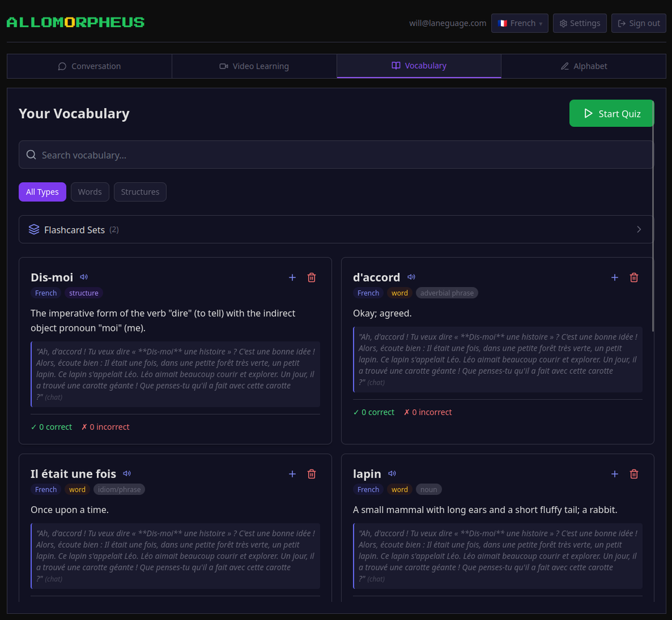Delete the "Il était une fois" entry
This screenshot has height=620, width=672.
coord(312,474)
